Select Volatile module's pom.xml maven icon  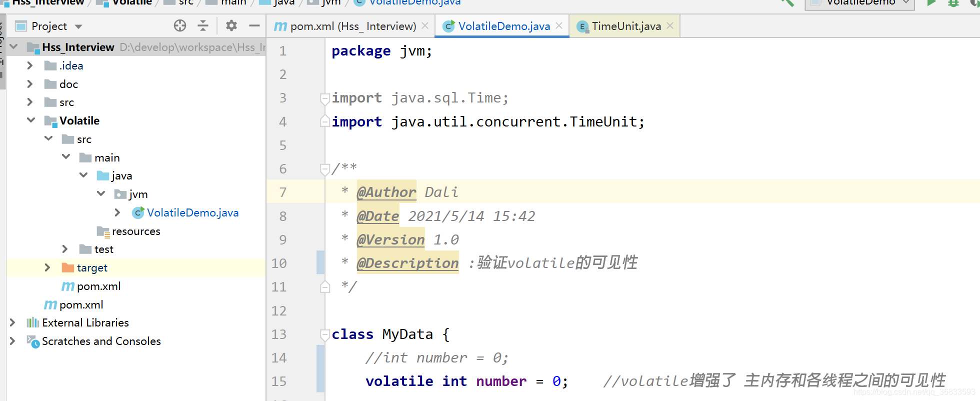pos(68,286)
